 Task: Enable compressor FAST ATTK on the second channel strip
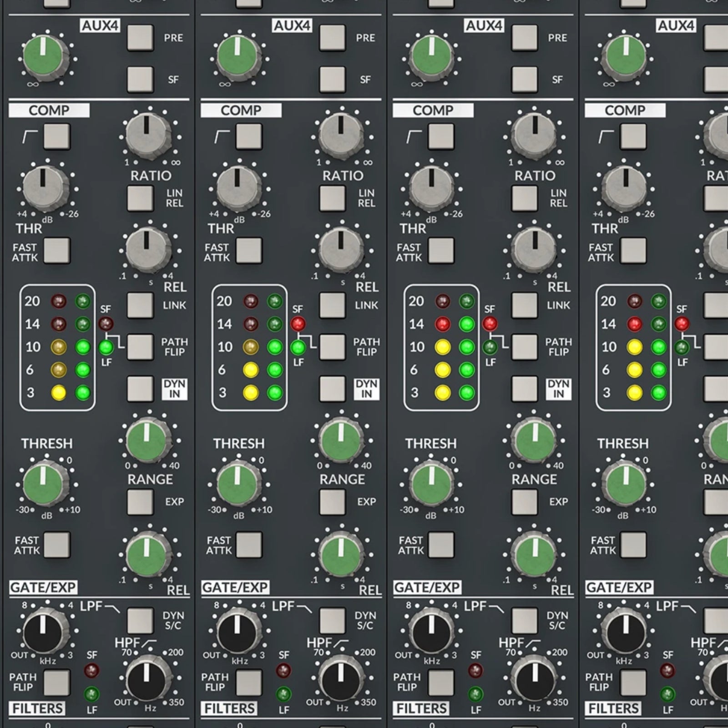click(249, 250)
